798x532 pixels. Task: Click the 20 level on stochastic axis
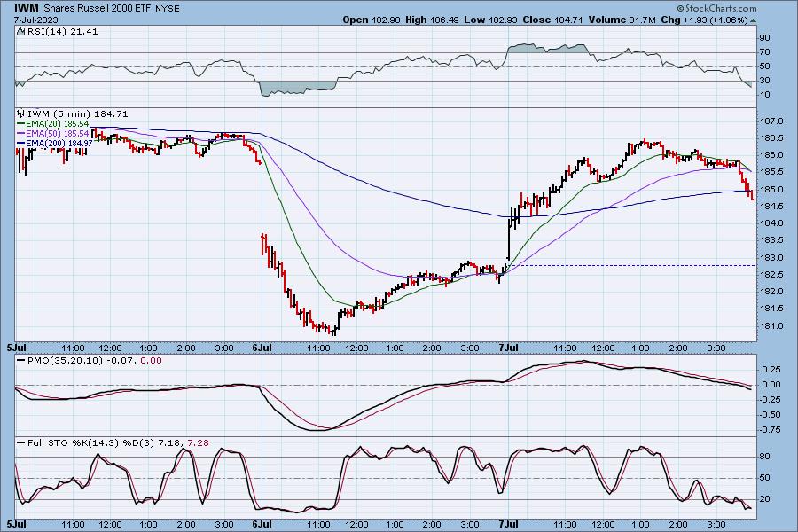pyautogui.click(x=764, y=499)
